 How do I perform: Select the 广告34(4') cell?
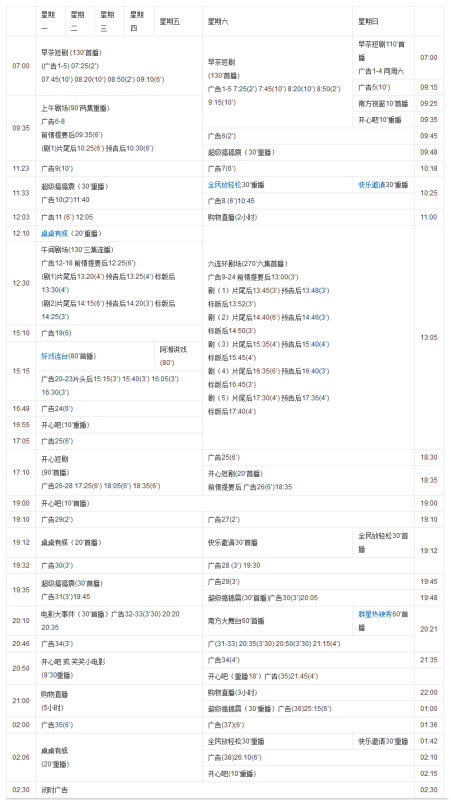coord(308,660)
